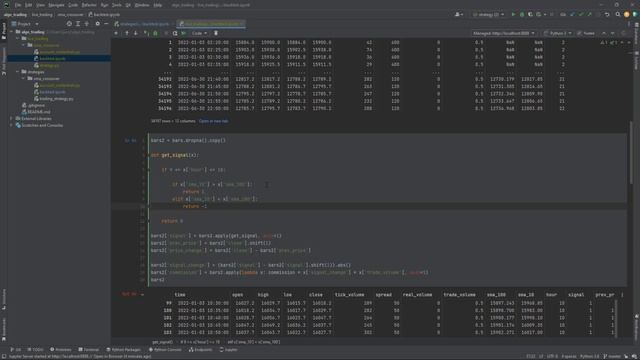Screen dimensions: 640x360
Task: Open the Jupyter tool window button
Action: coord(229,350)
